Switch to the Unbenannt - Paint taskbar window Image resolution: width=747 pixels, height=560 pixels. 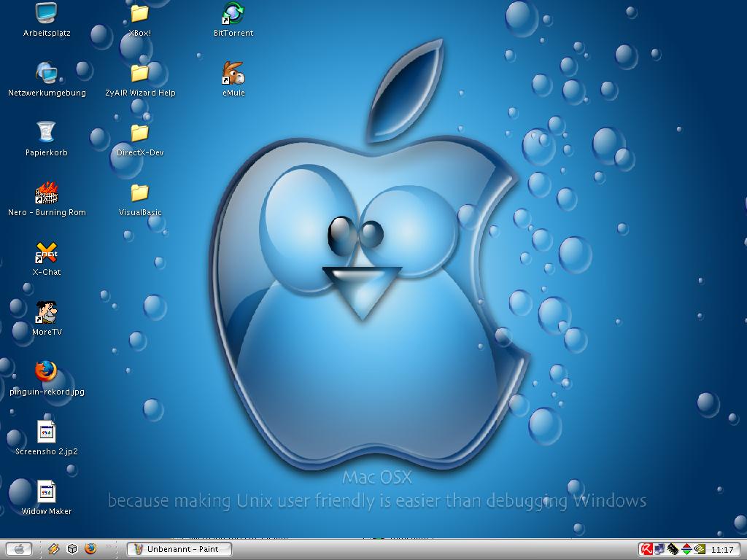[x=179, y=549]
